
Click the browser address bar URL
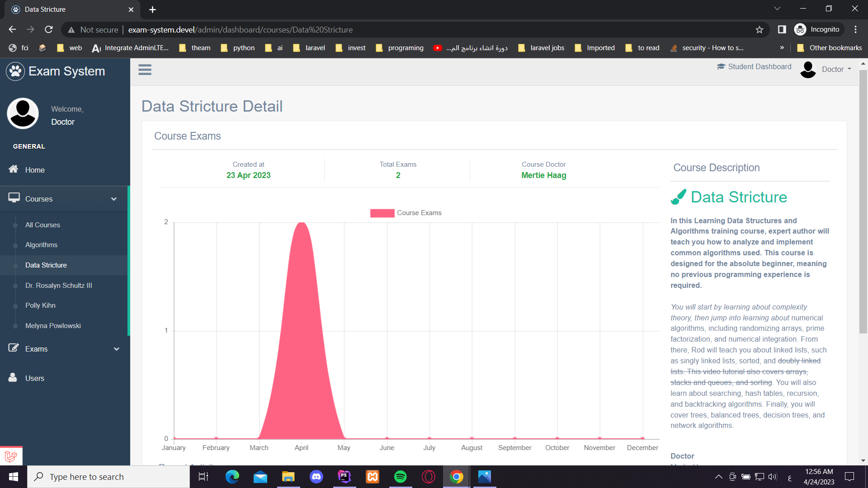[x=240, y=29]
